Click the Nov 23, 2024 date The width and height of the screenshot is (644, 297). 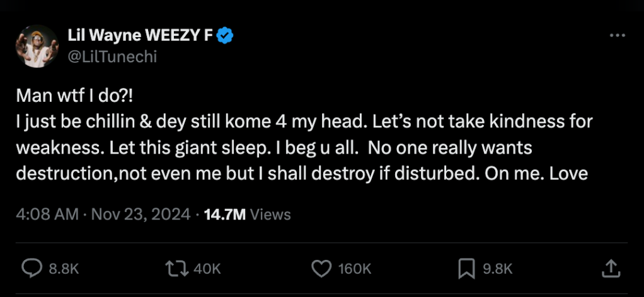pyautogui.click(x=141, y=214)
